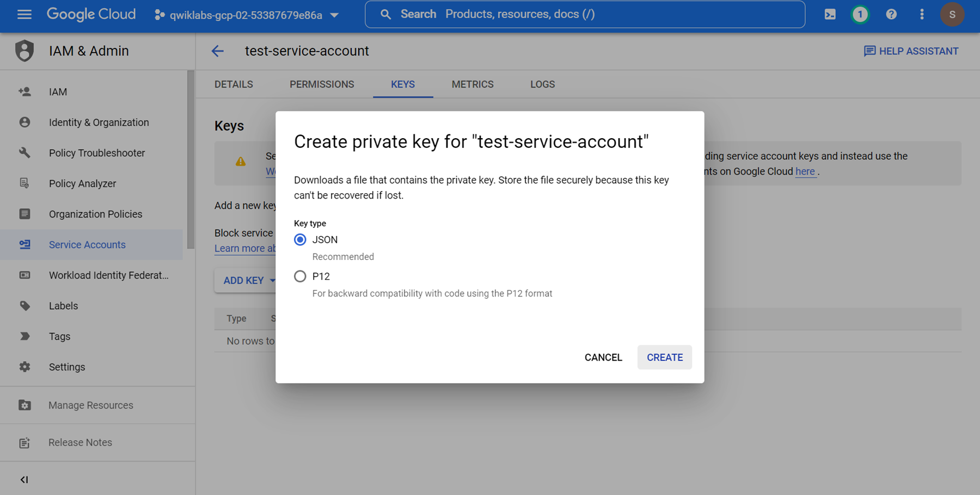Cancel the create private key dialog
The image size is (980, 495).
point(603,357)
